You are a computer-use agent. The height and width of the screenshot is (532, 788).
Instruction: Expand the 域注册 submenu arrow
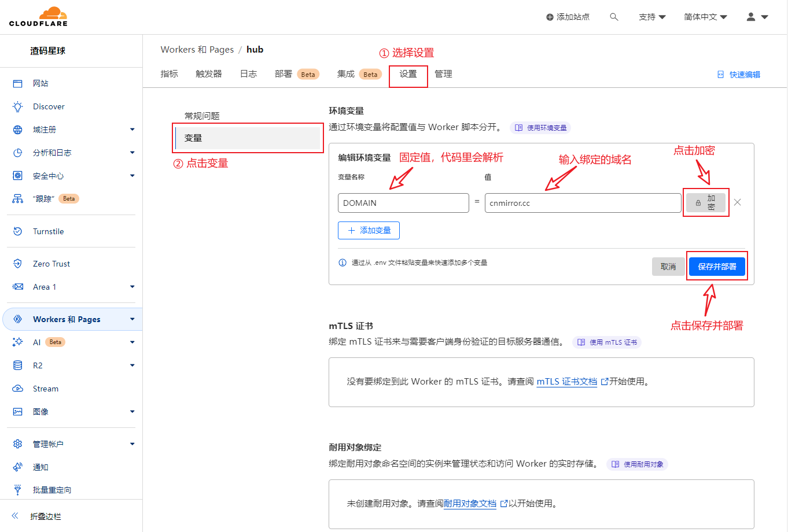pyautogui.click(x=132, y=130)
